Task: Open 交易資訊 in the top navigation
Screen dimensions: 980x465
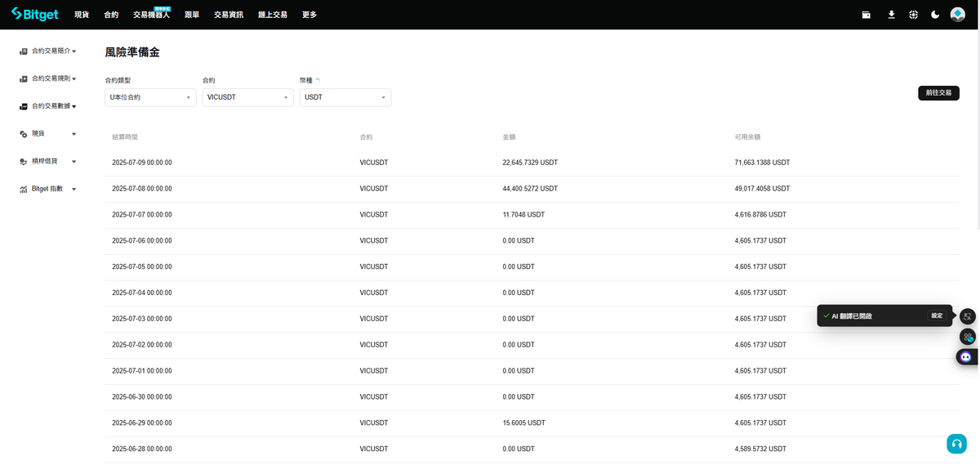Action: (229, 15)
